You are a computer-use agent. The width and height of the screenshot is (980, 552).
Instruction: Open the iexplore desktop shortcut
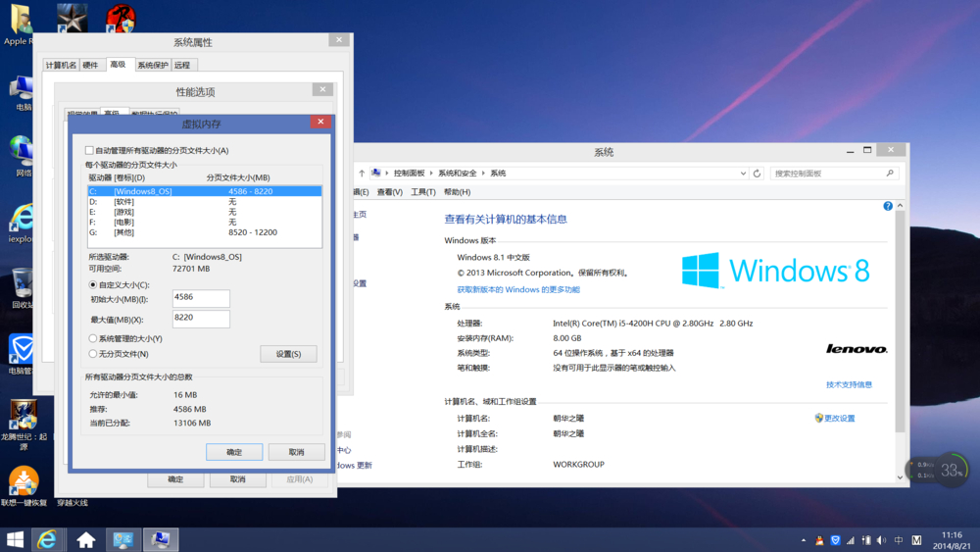[21, 224]
